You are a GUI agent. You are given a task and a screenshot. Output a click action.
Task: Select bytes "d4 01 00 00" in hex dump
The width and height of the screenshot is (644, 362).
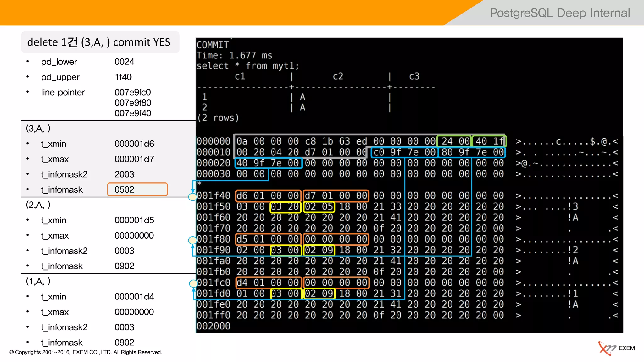268,282
